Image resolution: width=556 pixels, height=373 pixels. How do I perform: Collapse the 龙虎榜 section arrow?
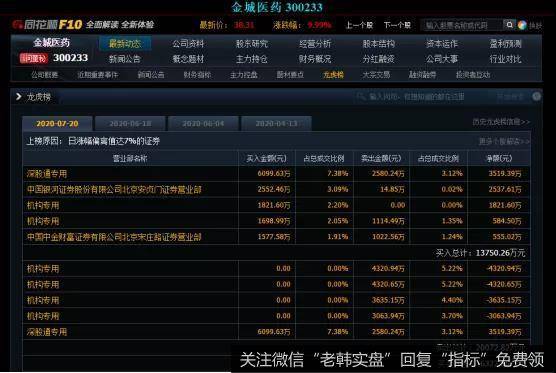click(x=18, y=96)
